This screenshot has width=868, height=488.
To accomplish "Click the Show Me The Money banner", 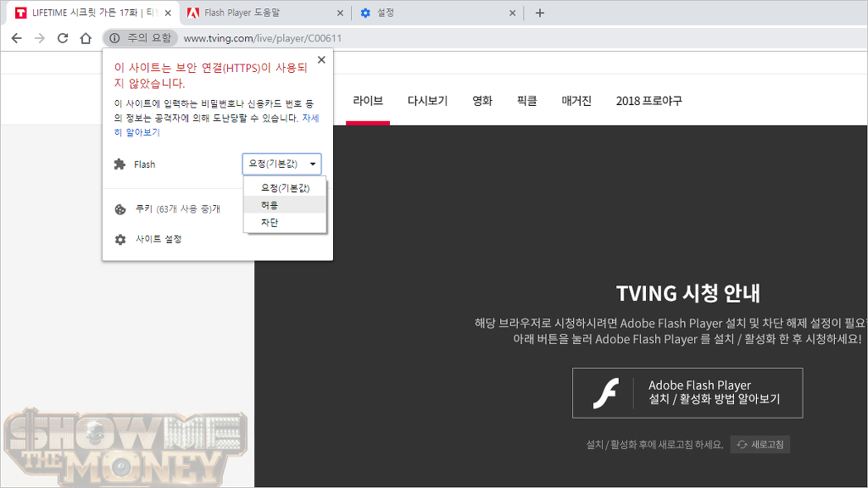I will click(x=125, y=447).
